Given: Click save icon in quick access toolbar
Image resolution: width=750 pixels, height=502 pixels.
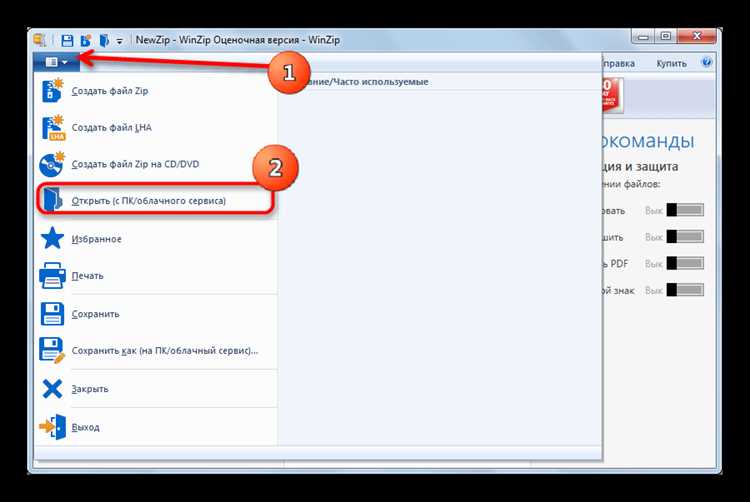Looking at the screenshot, I should pyautogui.click(x=67, y=40).
